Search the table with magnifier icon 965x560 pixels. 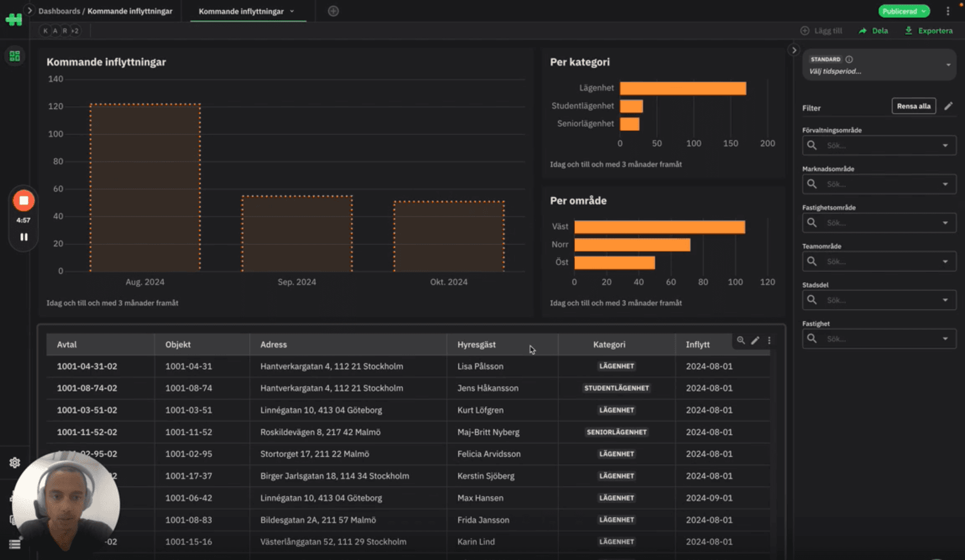click(741, 340)
